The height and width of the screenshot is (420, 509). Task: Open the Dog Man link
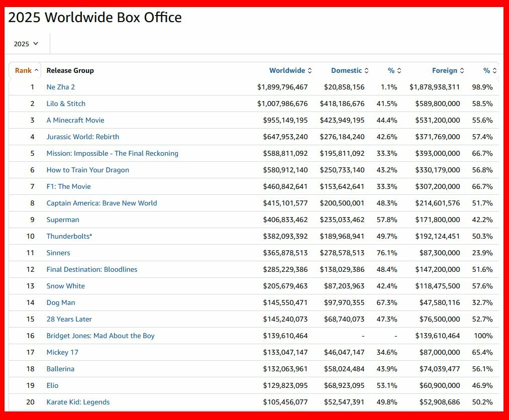tap(61, 302)
